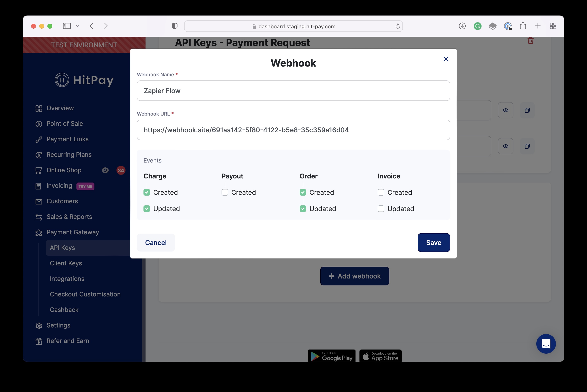Click the Grammarly extension icon
This screenshot has width=587, height=392.
[477, 26]
